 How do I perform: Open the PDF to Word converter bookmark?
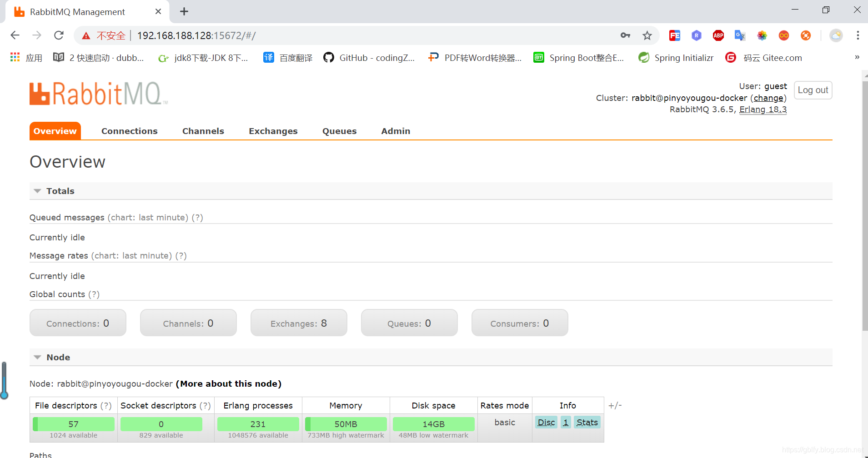tap(475, 58)
